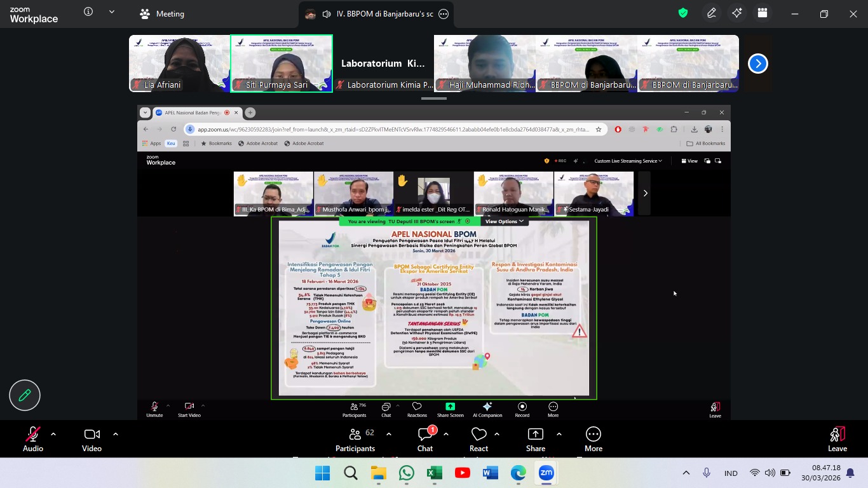868x488 pixels.
Task: Unmute microphone using the Audio button
Action: click(32, 438)
